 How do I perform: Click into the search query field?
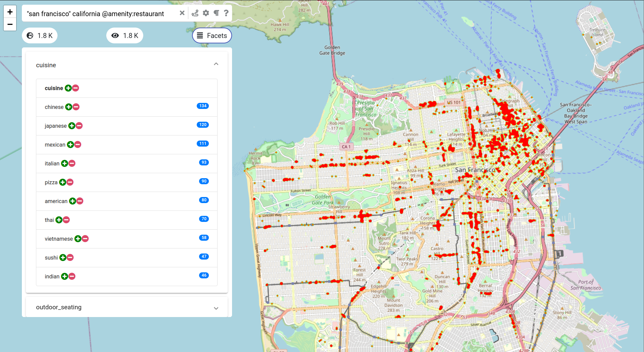click(101, 14)
